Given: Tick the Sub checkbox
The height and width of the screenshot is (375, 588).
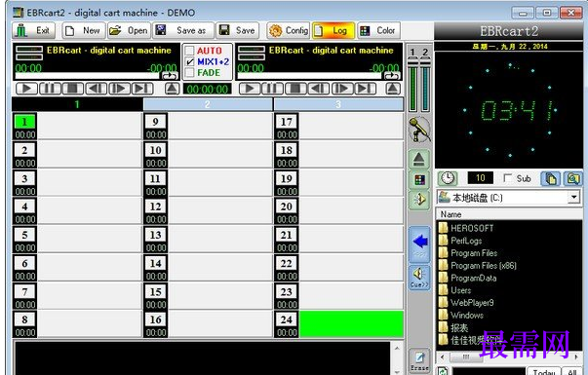Looking at the screenshot, I should click(507, 178).
